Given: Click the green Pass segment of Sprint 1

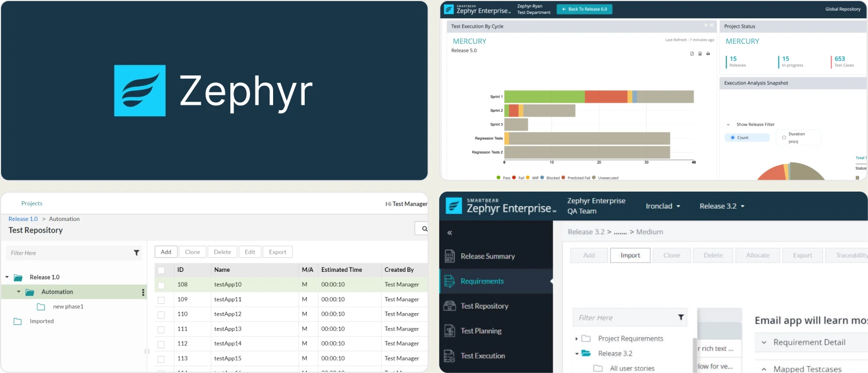Looking at the screenshot, I should tap(545, 96).
